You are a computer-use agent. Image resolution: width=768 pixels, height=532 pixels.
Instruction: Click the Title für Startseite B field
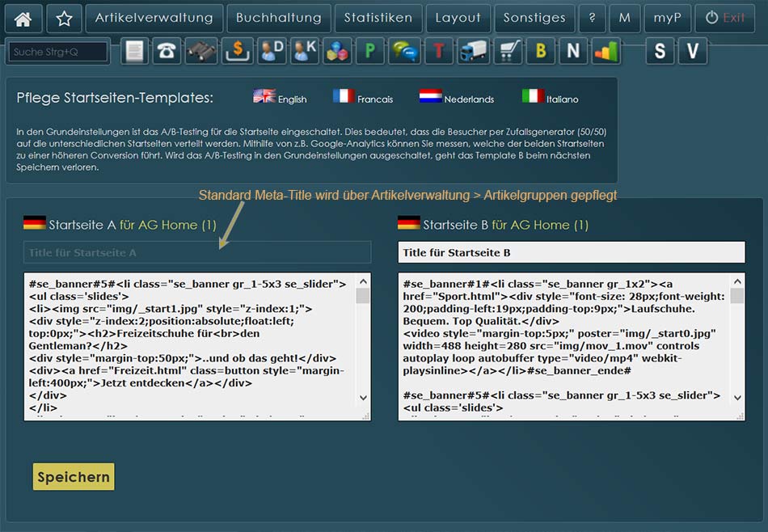tap(572, 252)
